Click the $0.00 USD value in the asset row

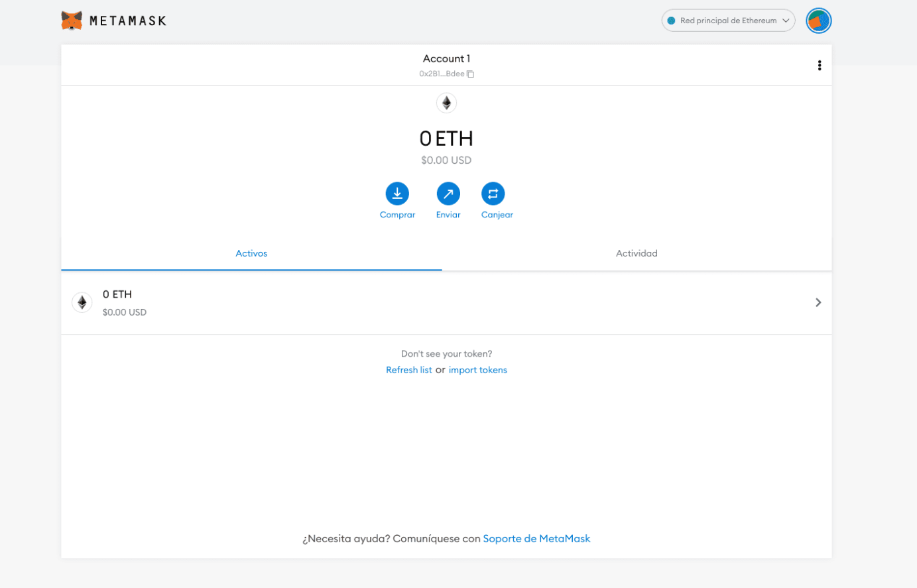(x=125, y=312)
